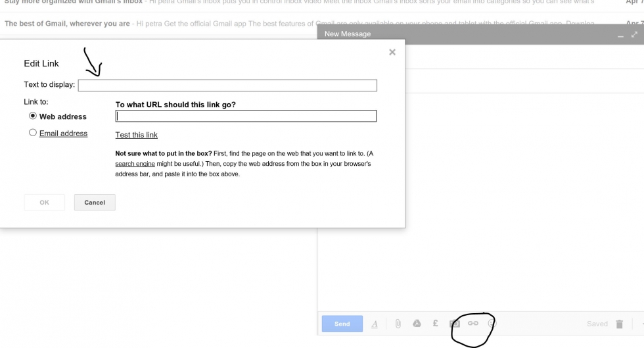Open the emoticon smiley picker
This screenshot has width=644, height=348.
pos(492,324)
